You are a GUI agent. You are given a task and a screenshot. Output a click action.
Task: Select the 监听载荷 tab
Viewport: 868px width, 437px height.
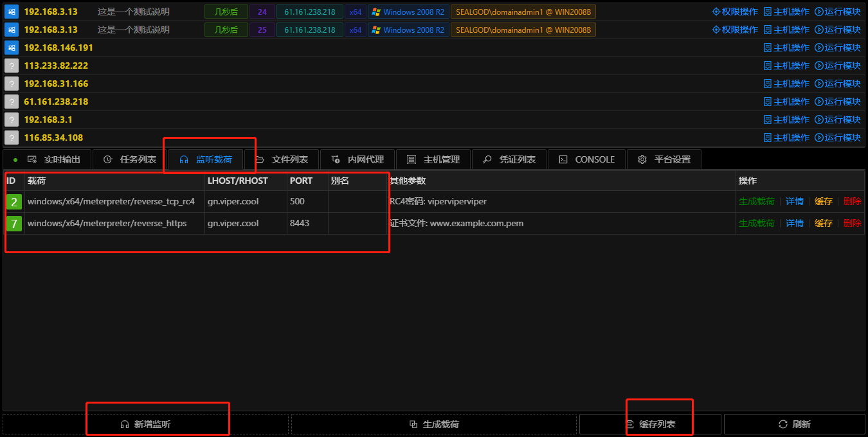coord(206,159)
